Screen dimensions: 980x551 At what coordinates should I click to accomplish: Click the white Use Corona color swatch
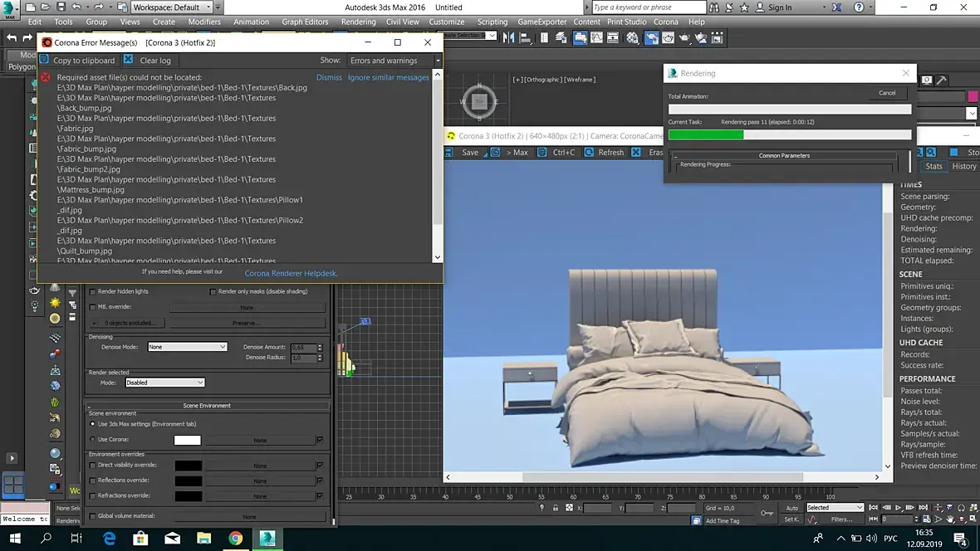click(187, 440)
